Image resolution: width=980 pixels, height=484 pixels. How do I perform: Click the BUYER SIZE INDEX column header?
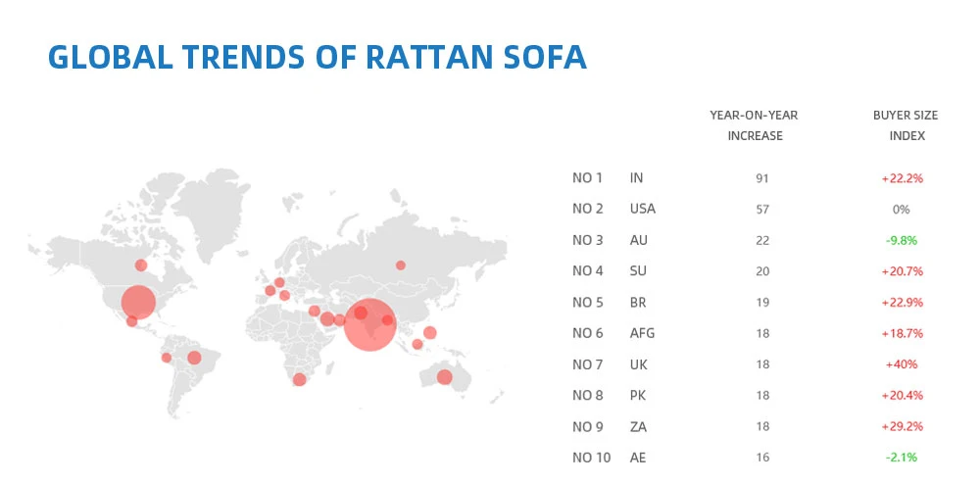[x=906, y=125]
